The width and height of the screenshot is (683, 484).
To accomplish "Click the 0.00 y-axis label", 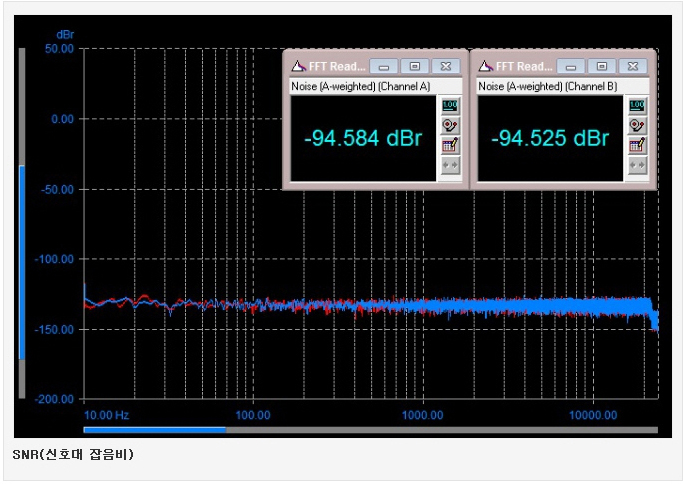I will coord(63,119).
